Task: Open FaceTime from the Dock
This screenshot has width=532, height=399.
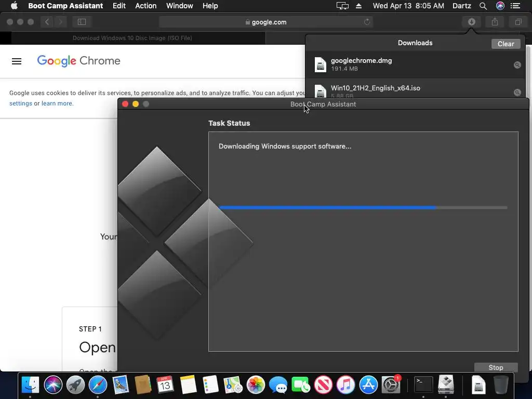Action: point(301,385)
